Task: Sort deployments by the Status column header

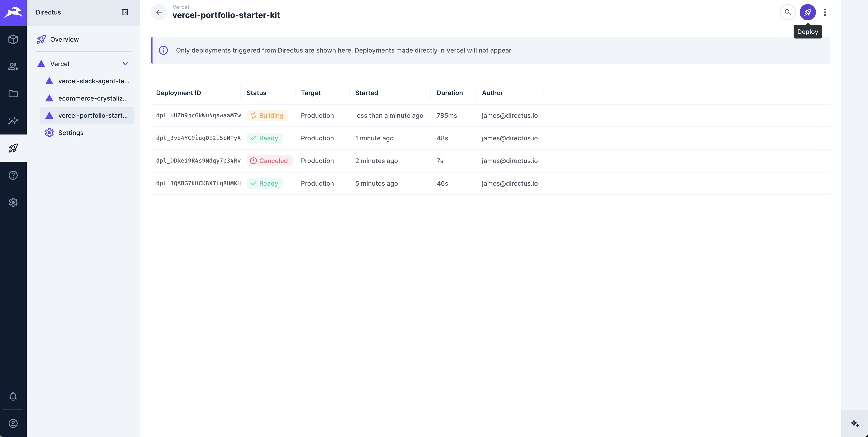Action: coord(256,93)
